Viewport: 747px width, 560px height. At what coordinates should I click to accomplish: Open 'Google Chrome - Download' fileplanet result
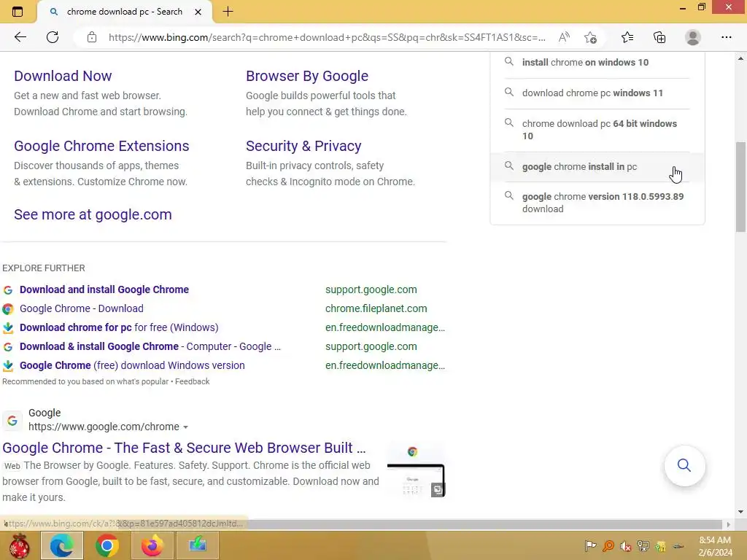pyautogui.click(x=82, y=308)
